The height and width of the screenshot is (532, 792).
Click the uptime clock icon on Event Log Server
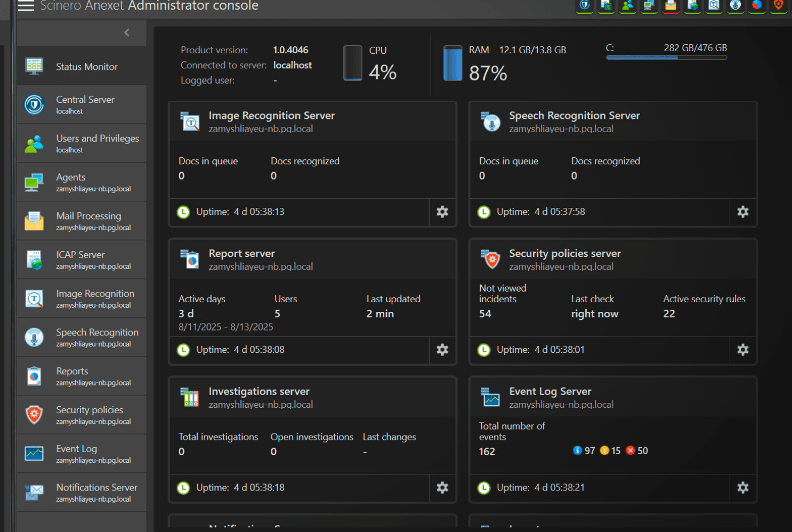pyautogui.click(x=484, y=487)
